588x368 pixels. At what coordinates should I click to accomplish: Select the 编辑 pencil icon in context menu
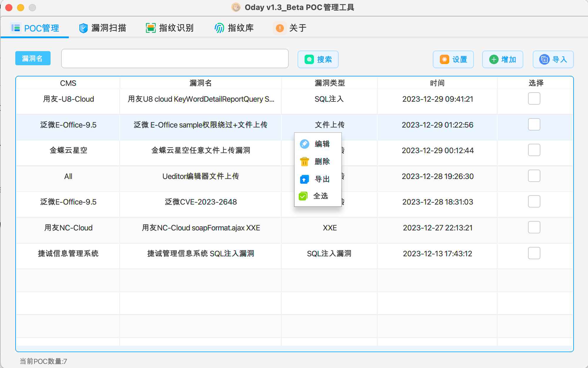(x=304, y=144)
